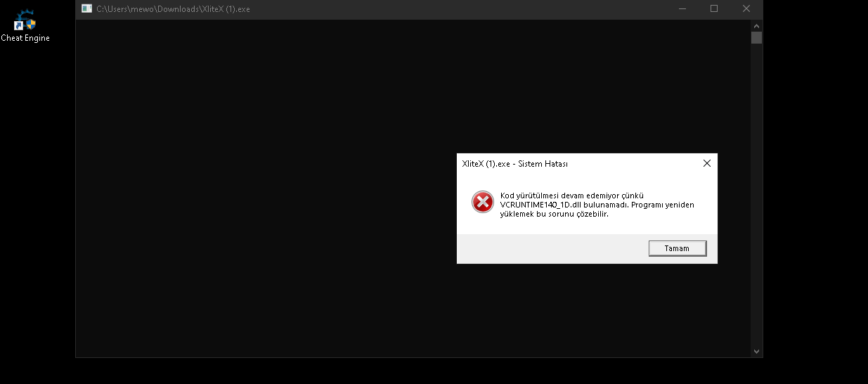Image resolution: width=868 pixels, height=384 pixels.
Task: Click the console scrollbar up arrow
Action: pos(756,25)
